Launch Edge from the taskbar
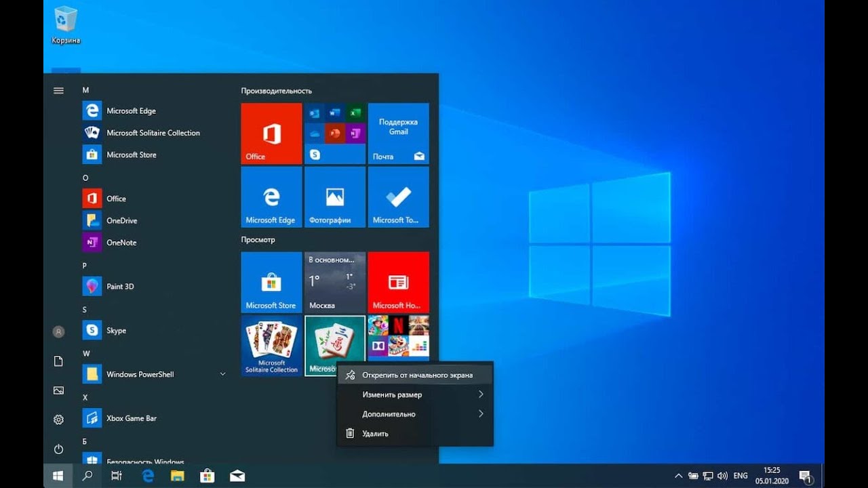 click(148, 476)
